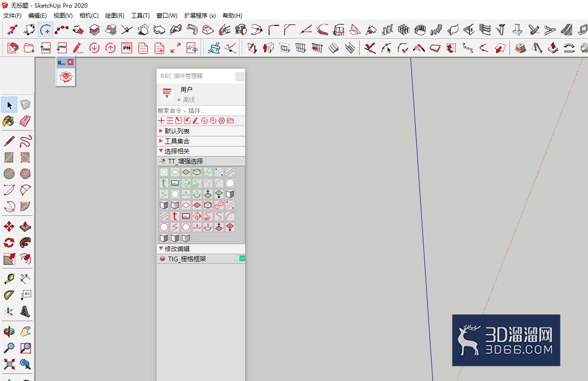Select the Pan hand tool
The height and width of the screenshot is (381, 588).
[25, 332]
